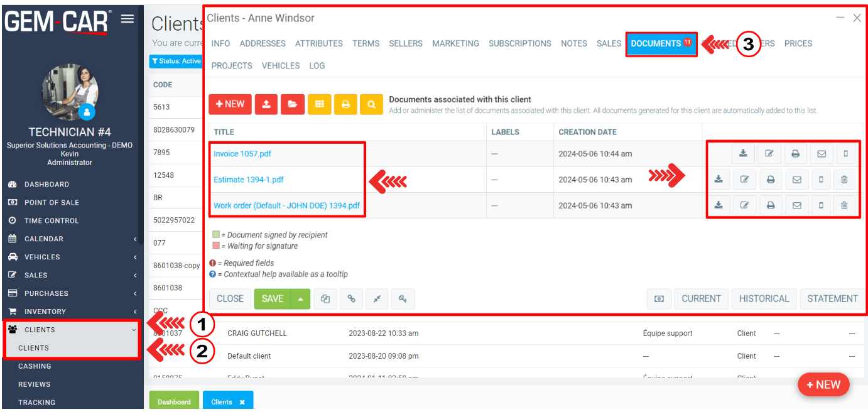Open the Invoice 1057.pdf link
Screen dimensions: 868x412
point(242,154)
